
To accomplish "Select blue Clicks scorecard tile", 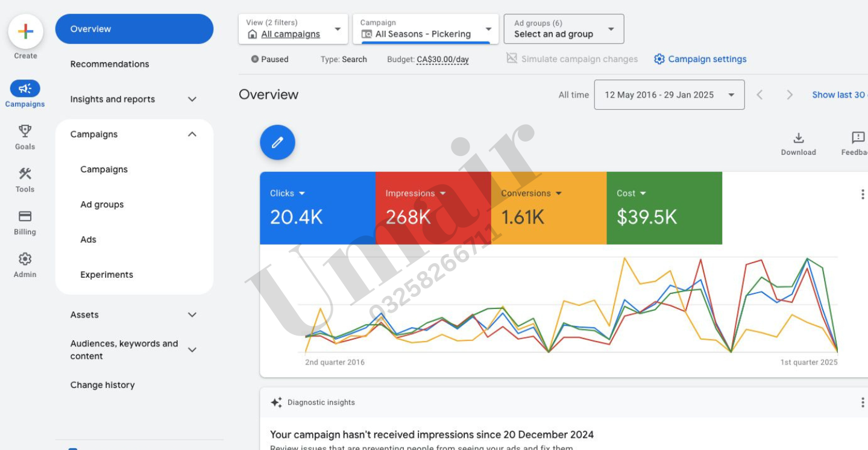I will pos(318,208).
